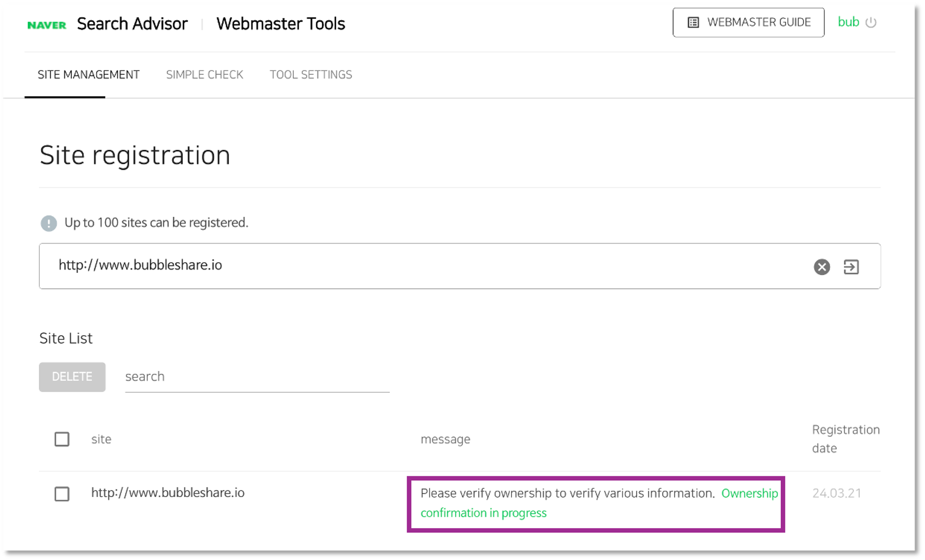Click the NAVER logo

(47, 25)
